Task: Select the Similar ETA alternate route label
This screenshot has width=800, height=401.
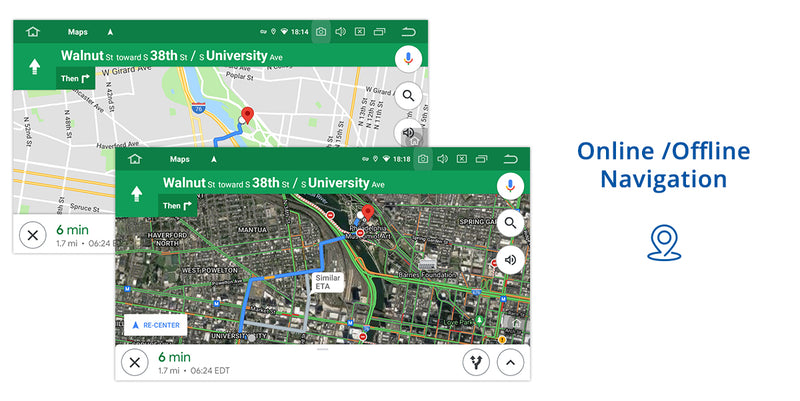Action: point(328,281)
